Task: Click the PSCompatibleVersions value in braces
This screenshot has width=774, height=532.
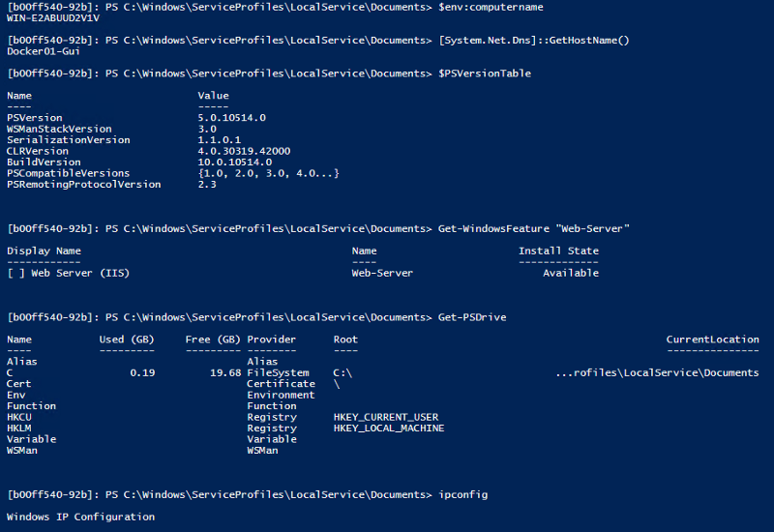Action: click(x=268, y=173)
